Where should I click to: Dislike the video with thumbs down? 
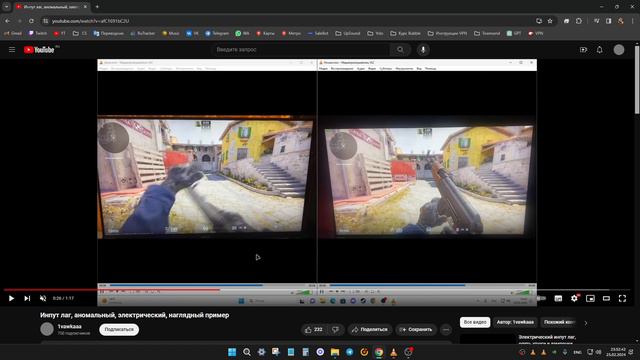coord(335,329)
